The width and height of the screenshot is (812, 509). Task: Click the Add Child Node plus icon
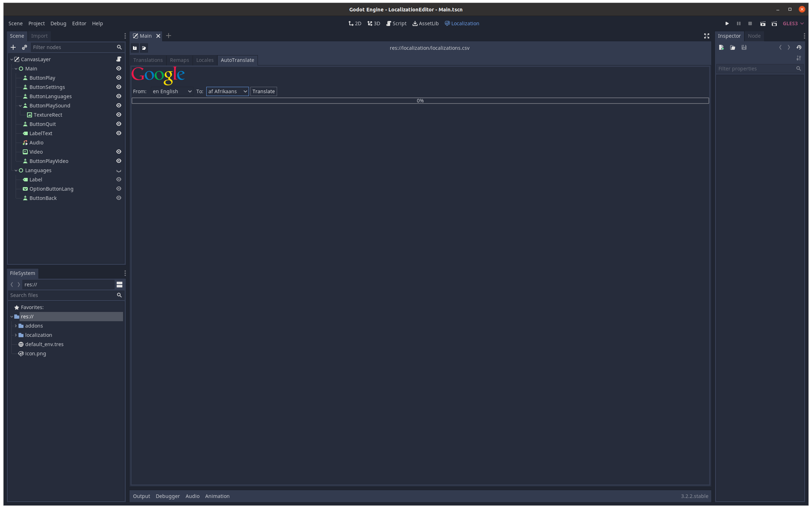[x=13, y=47]
